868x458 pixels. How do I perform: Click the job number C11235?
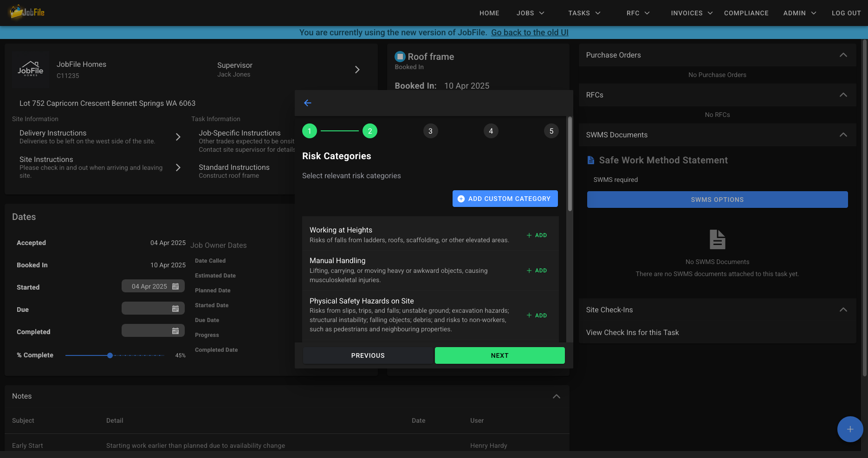(68, 76)
